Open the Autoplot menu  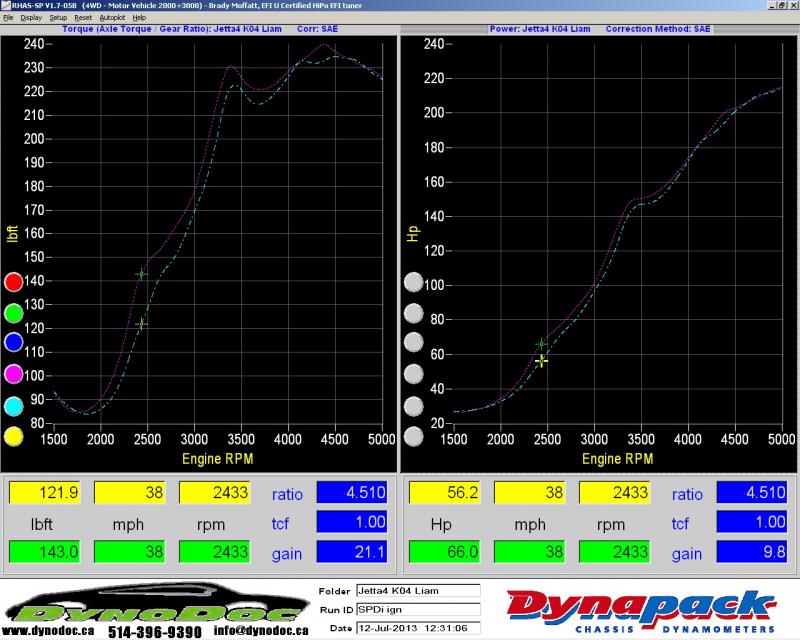112,18
